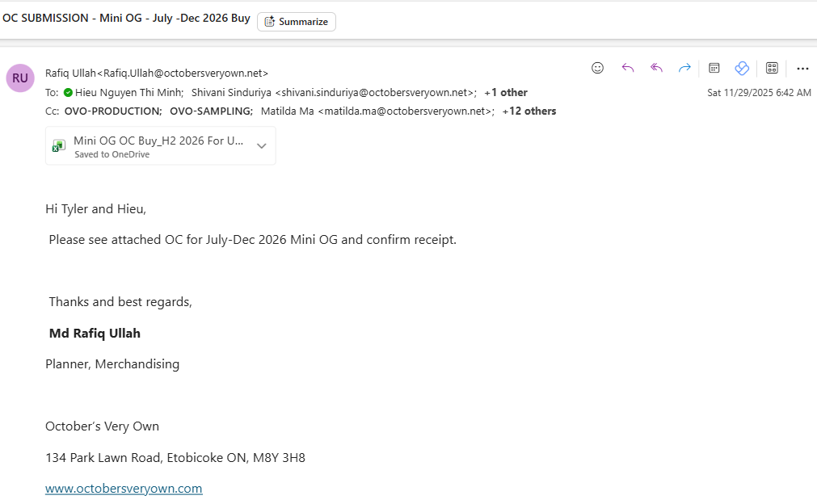Open the Apps grid icon
Viewport: 817px width, 504px height.
point(772,68)
